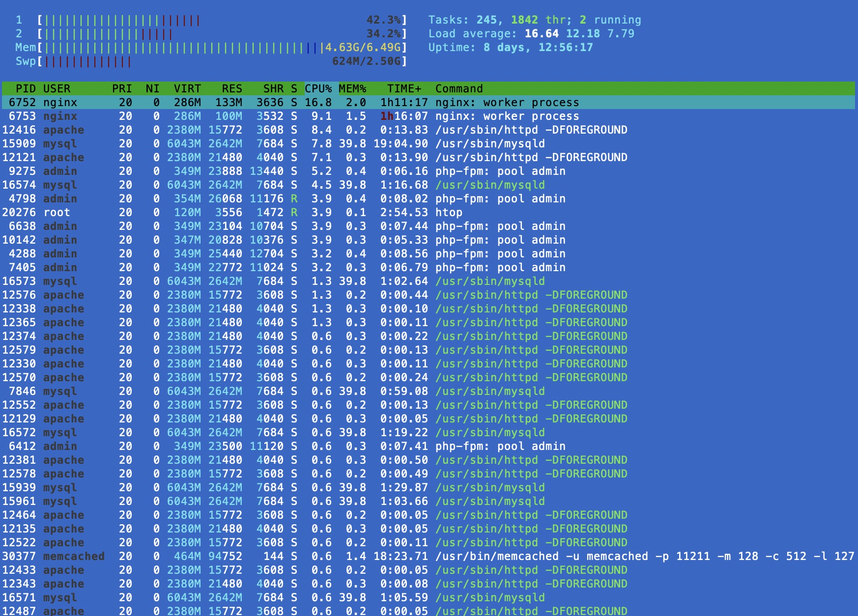The image size is (858, 616).
Task: Sort processes by the CPU% column header
Action: click(318, 88)
